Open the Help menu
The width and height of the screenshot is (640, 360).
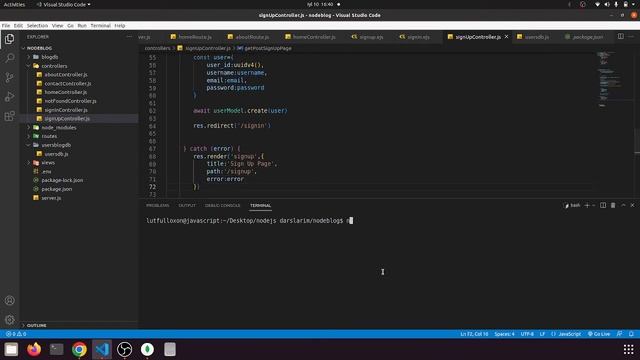point(120,25)
